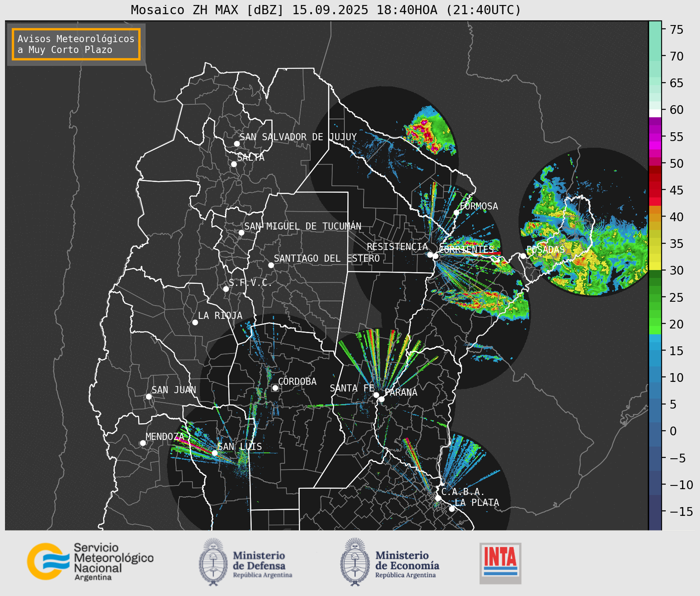Click the SAN MIGUEL DE TUCUMÁN label
The image size is (700, 596).
tap(303, 226)
